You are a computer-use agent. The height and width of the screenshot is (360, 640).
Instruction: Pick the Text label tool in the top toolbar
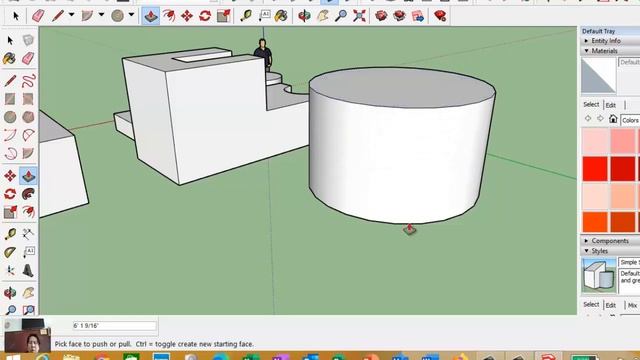click(x=264, y=16)
